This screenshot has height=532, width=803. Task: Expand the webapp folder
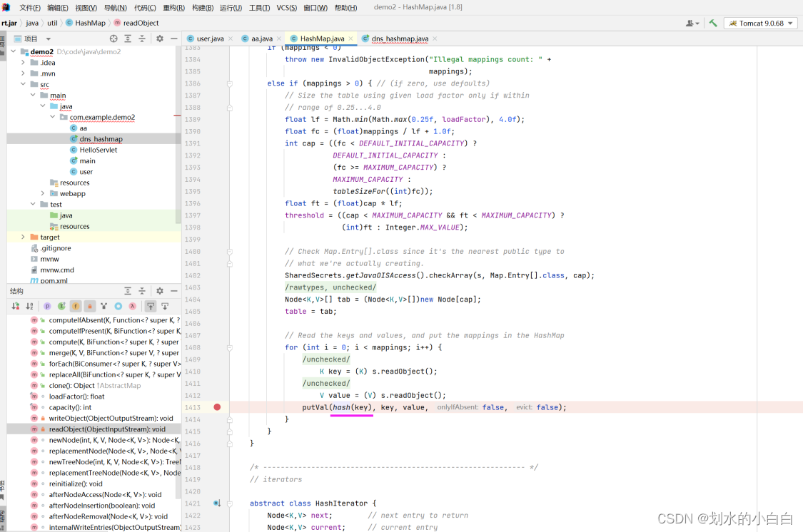click(43, 193)
